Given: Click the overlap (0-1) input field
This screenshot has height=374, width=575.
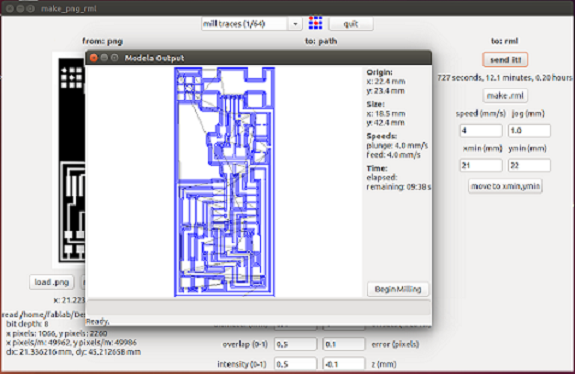Looking at the screenshot, I should coord(296,344).
